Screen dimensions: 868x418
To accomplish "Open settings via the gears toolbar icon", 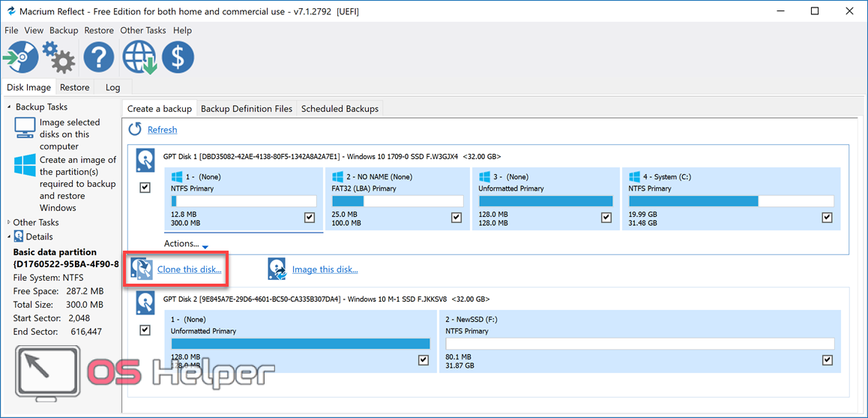I will click(58, 57).
